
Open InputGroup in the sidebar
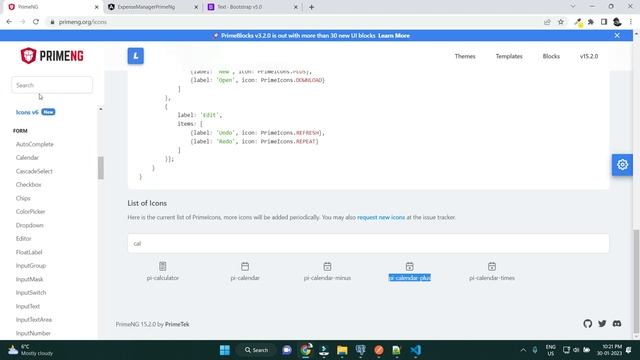click(31, 265)
